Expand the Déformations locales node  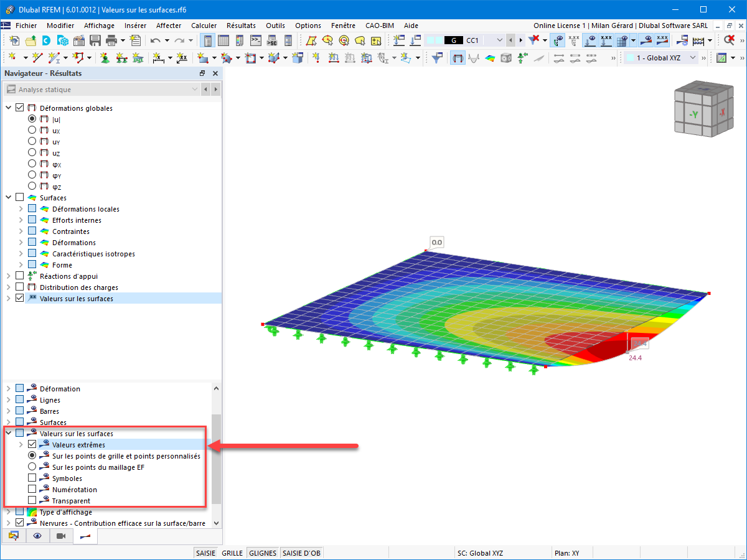tap(21, 209)
